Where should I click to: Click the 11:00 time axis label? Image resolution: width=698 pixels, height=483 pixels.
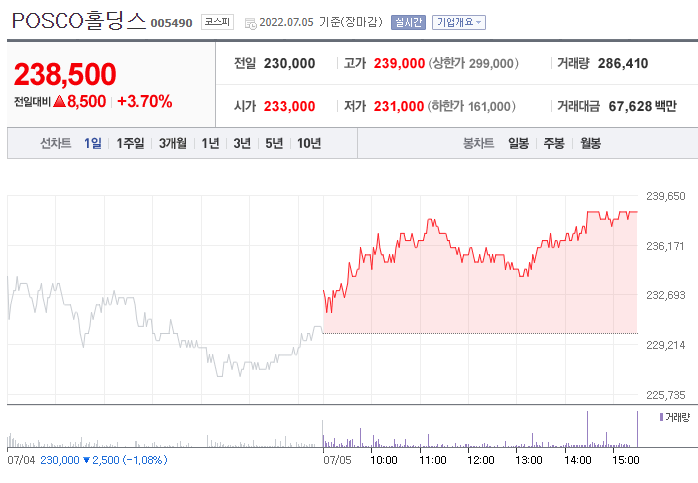click(x=433, y=460)
